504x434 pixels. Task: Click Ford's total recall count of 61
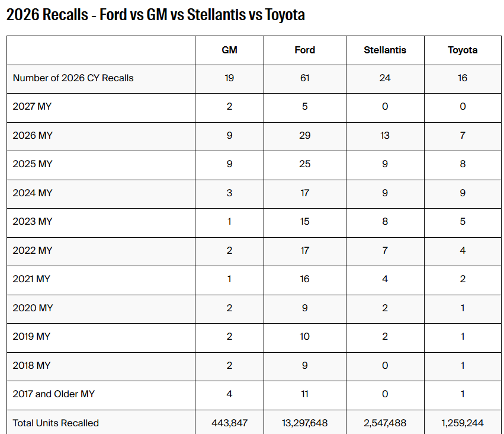point(305,78)
